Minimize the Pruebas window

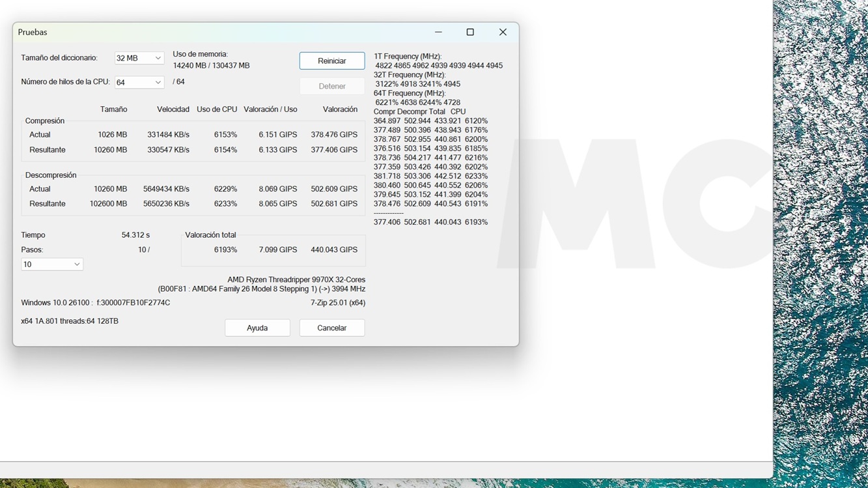point(438,32)
